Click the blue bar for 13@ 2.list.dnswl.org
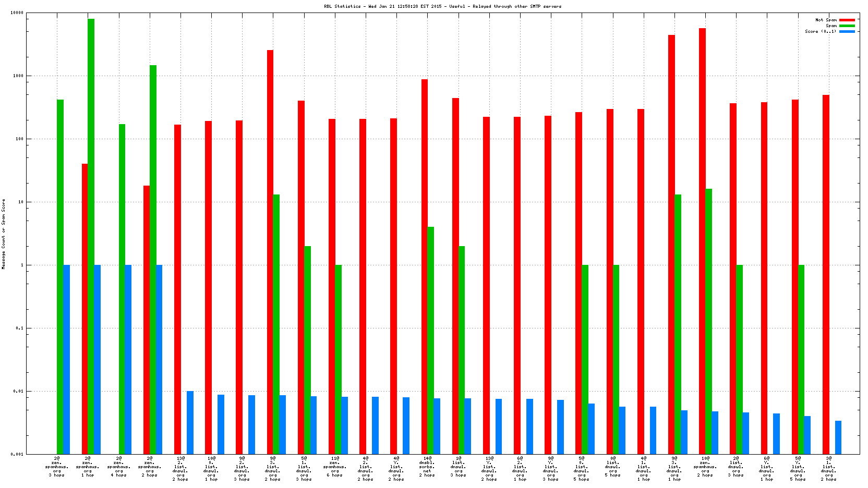The height and width of the screenshot is (488, 868). pos(190,422)
